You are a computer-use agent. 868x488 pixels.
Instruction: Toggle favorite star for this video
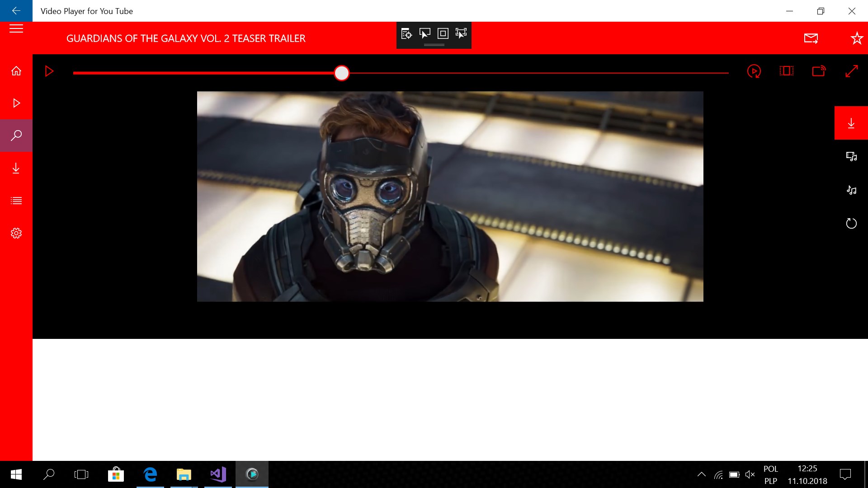(857, 38)
